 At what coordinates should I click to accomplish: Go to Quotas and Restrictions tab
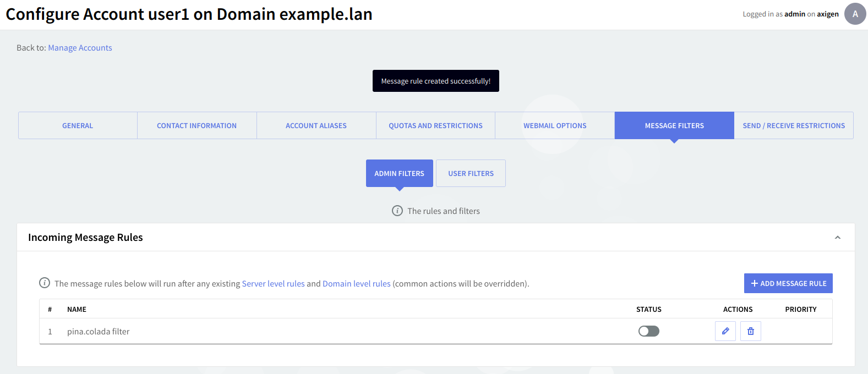pyautogui.click(x=435, y=125)
